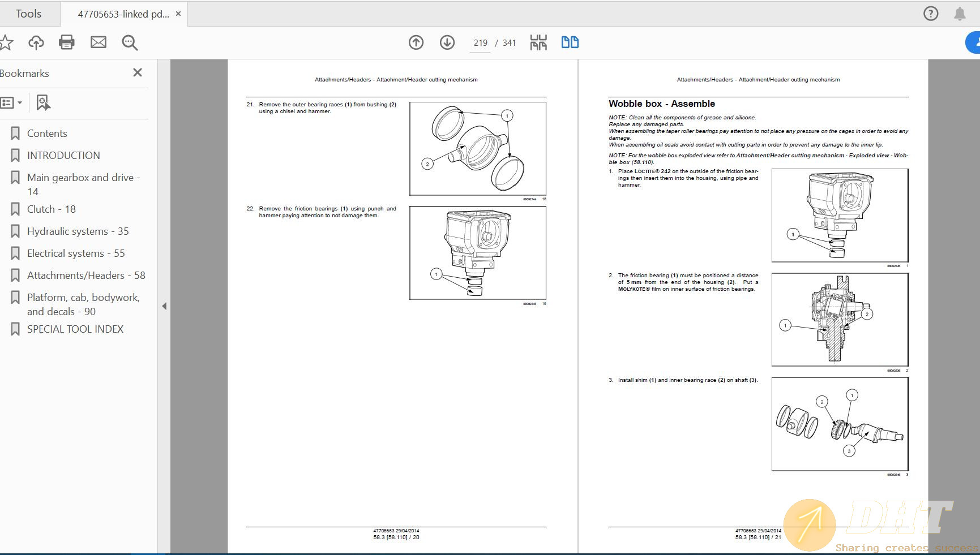The width and height of the screenshot is (980, 555).
Task: Click the email envelope icon
Action: point(99,42)
